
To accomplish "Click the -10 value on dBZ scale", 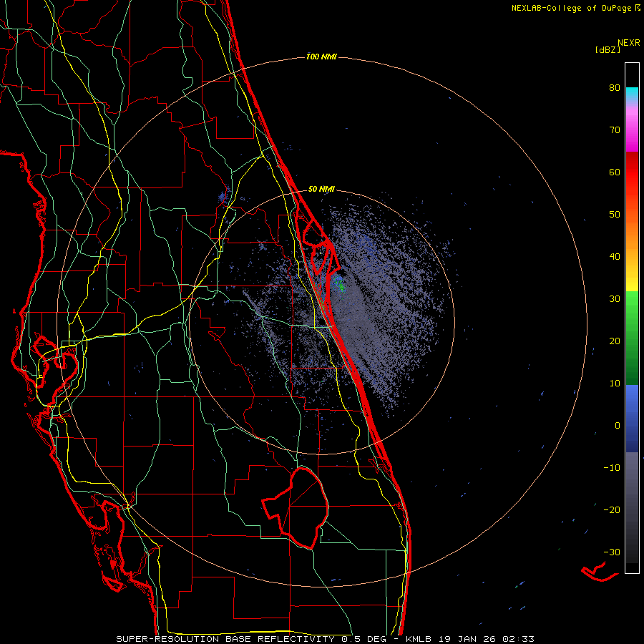I will pyautogui.click(x=612, y=468).
